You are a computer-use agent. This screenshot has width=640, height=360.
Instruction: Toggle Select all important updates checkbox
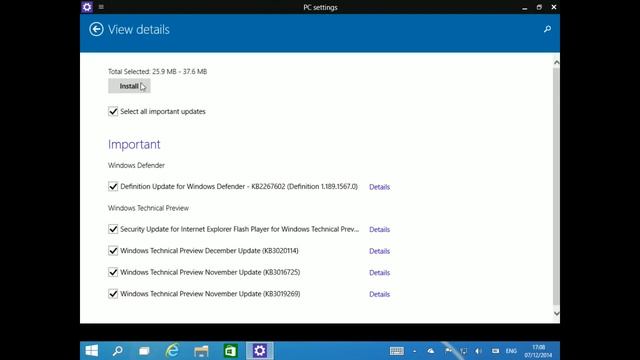point(113,111)
